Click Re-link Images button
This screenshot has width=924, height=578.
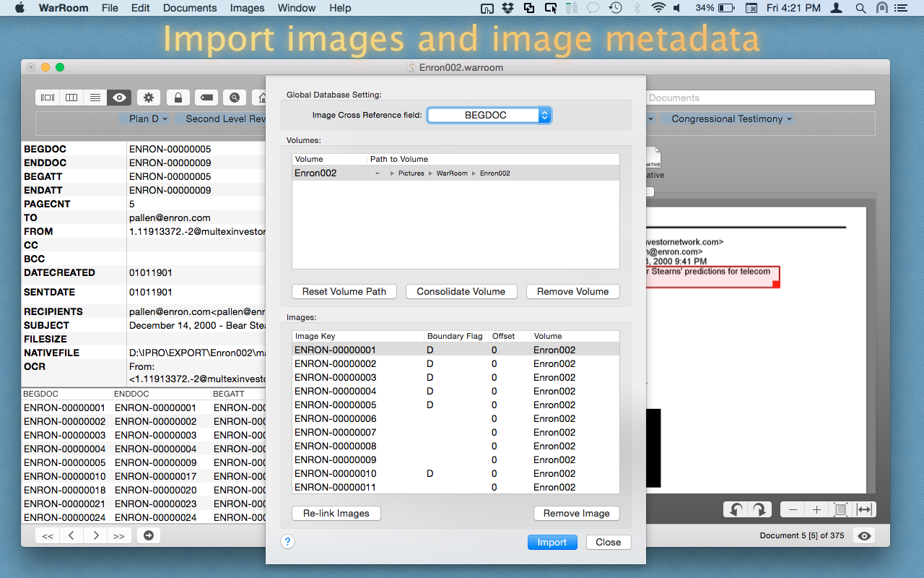(336, 513)
